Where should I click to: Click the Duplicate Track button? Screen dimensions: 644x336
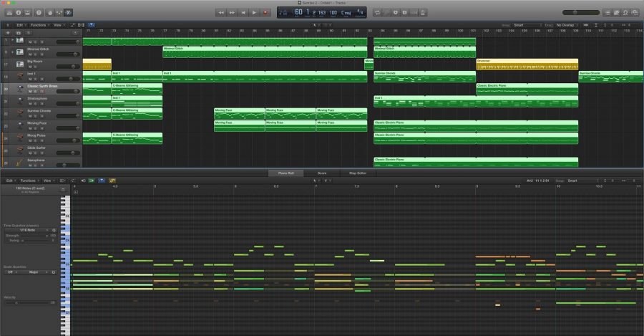[x=18, y=33]
